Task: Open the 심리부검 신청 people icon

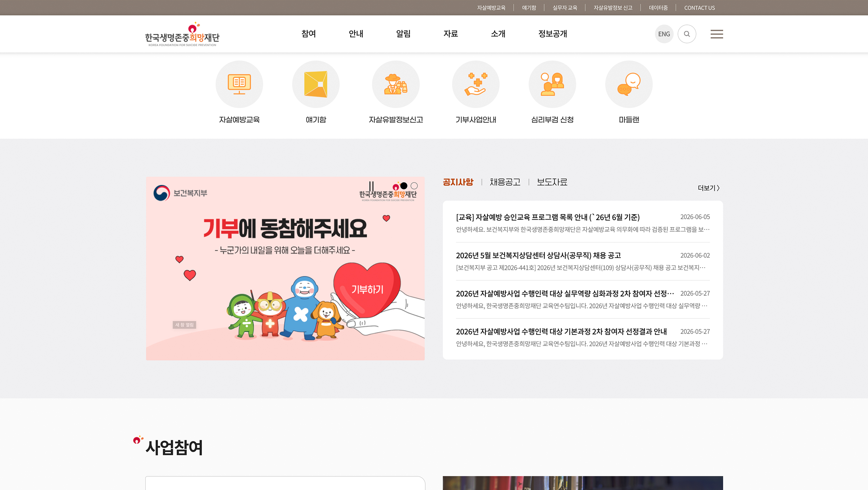Action: 552,84
